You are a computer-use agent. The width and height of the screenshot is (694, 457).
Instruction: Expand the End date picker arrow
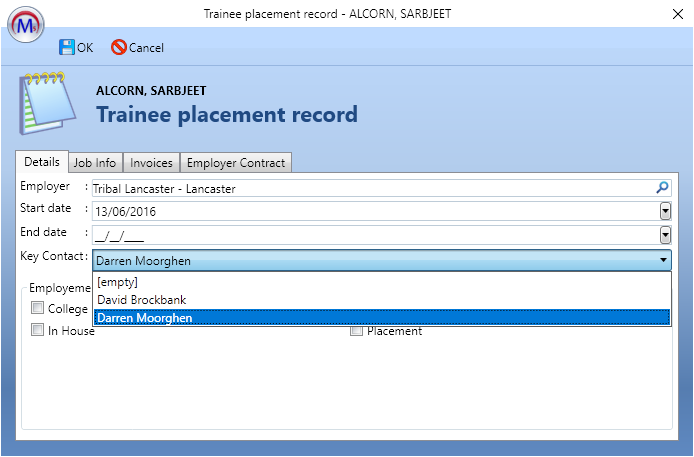tap(664, 235)
